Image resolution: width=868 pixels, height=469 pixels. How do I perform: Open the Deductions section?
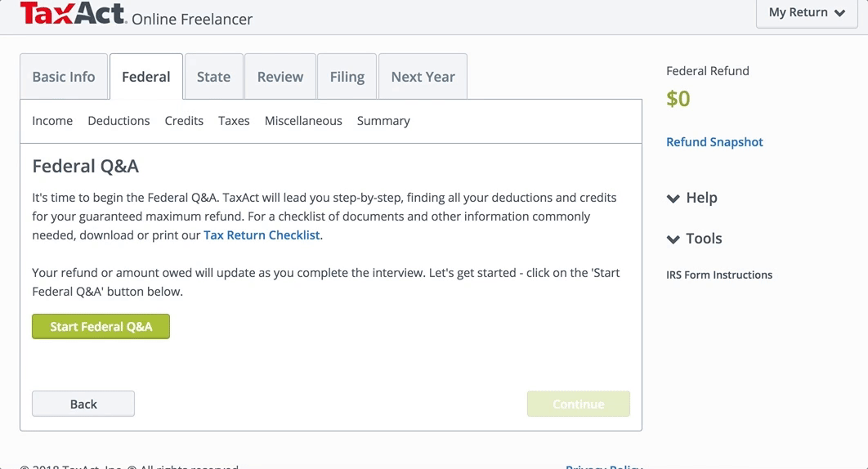point(119,121)
